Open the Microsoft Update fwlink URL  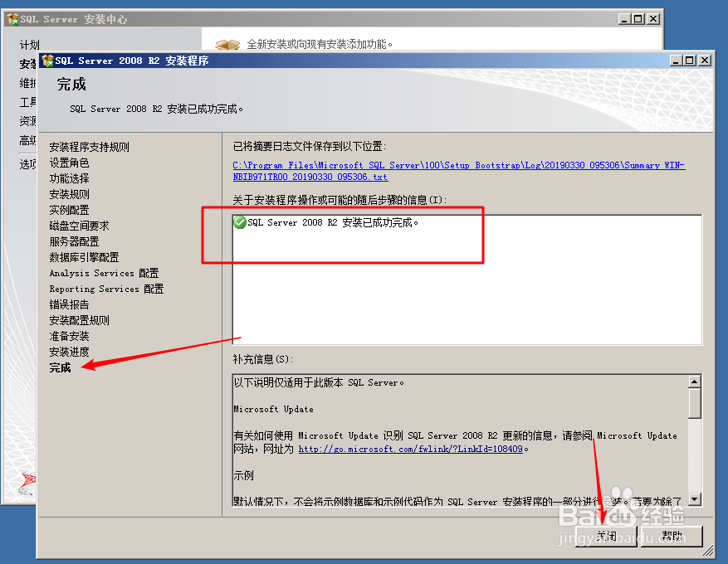coord(410,449)
